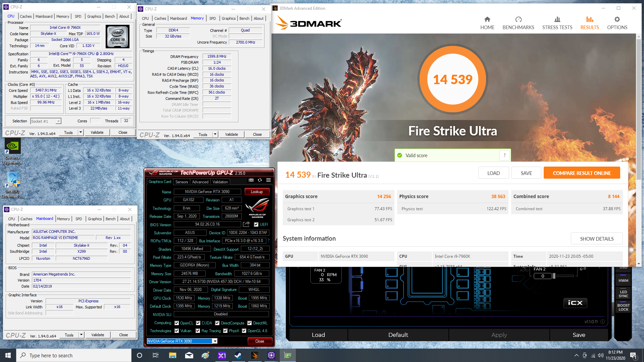Switch to Bench tab in CPU-Z Mainboard window
Screen dimensions: 644x362
point(110,219)
